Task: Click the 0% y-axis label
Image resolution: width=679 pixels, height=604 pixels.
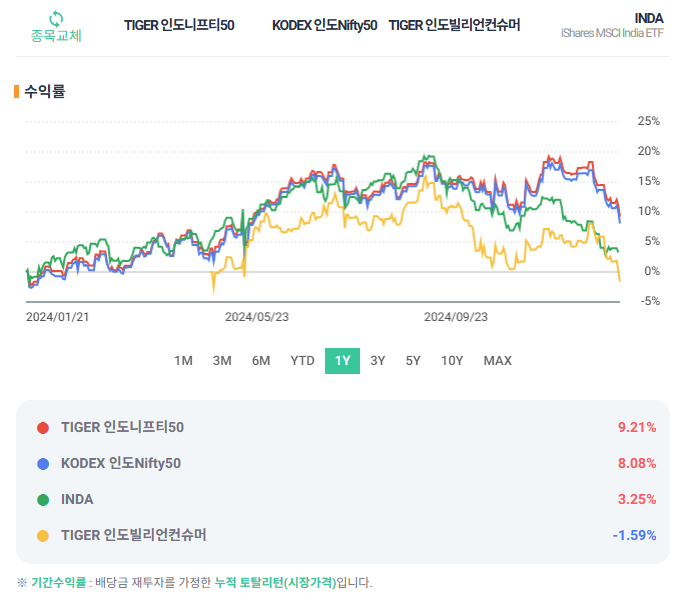Action: coord(652,271)
